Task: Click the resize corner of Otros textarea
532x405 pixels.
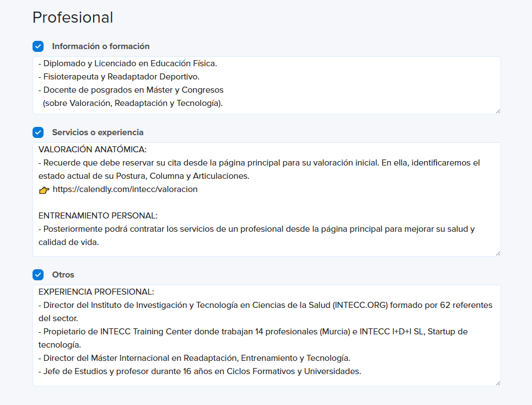Action: (498, 383)
